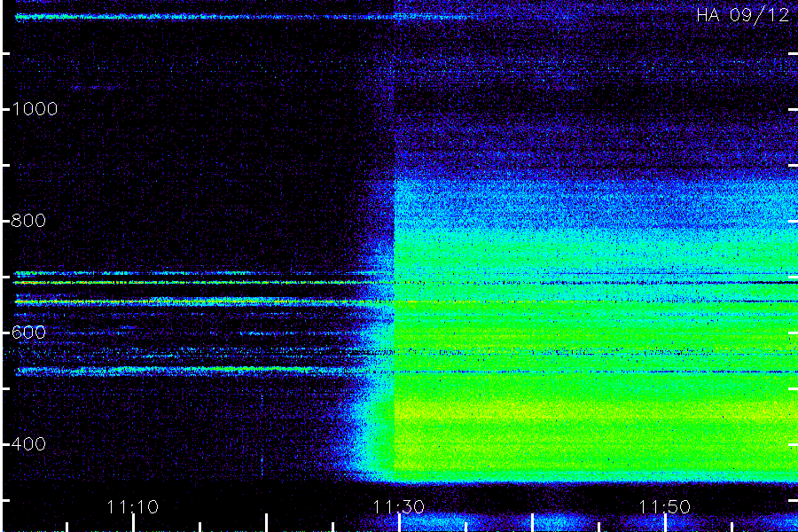Click the 400 frequency axis label
Screen dimensions: 798x532
28,444
